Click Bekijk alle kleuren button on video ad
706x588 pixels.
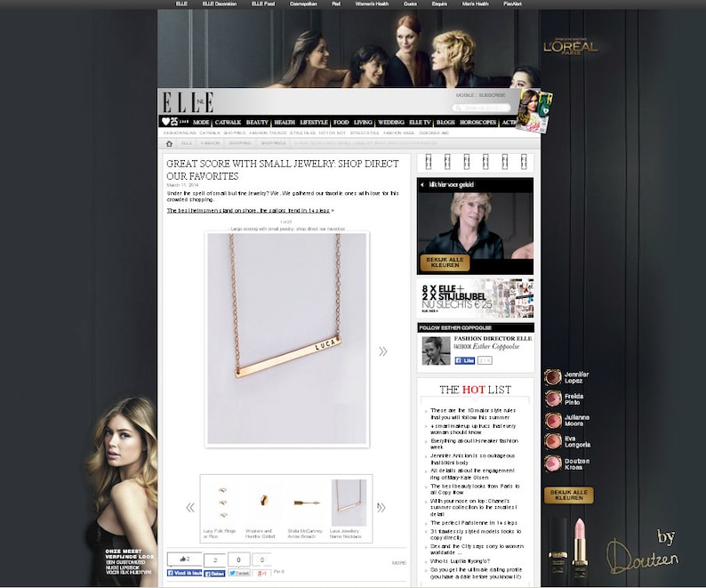pos(445,262)
